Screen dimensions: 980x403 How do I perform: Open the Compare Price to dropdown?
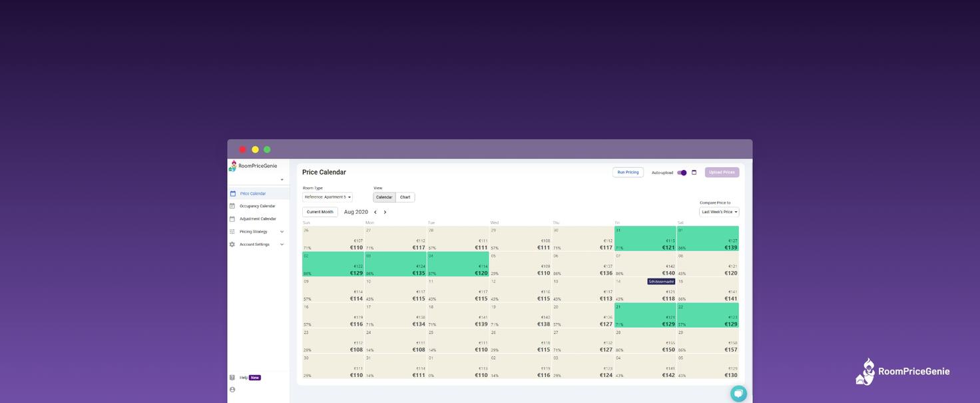click(x=719, y=212)
